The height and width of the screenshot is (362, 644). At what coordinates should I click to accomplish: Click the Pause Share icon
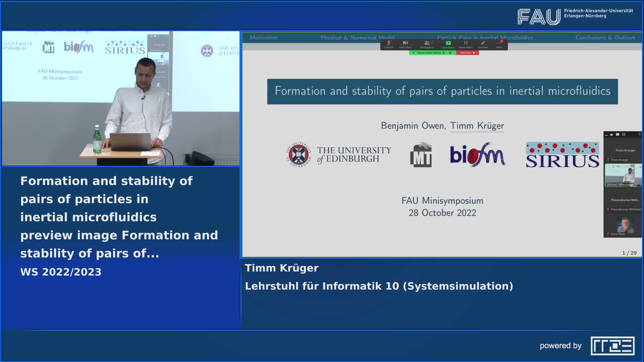click(x=466, y=43)
